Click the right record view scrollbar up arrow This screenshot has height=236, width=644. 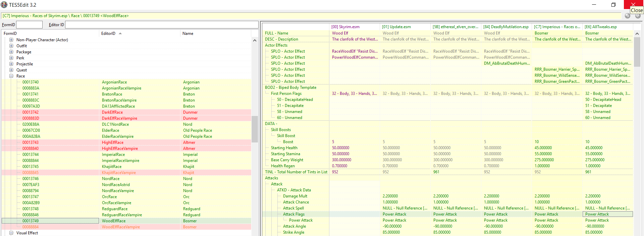(x=637, y=34)
